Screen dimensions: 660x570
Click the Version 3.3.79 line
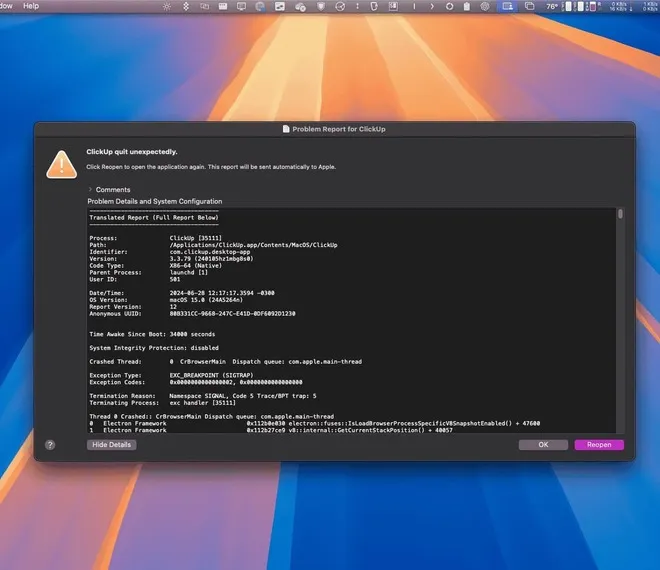click(x=171, y=259)
